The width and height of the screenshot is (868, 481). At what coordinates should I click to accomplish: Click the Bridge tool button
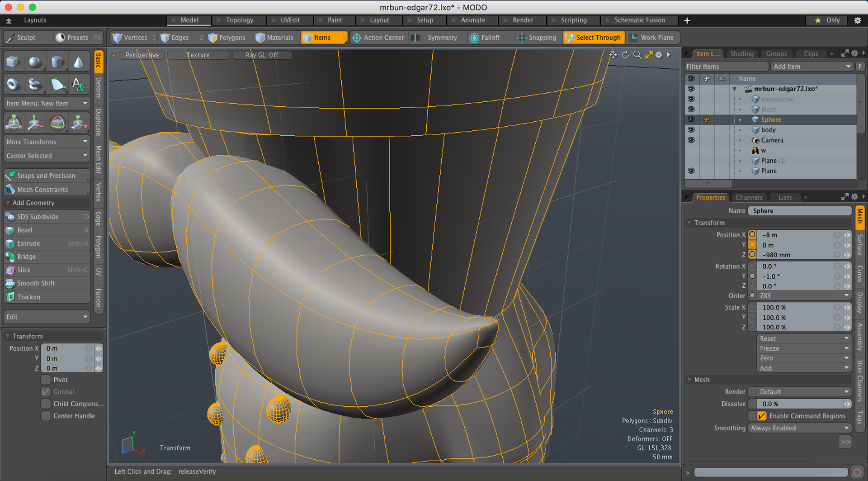(47, 257)
